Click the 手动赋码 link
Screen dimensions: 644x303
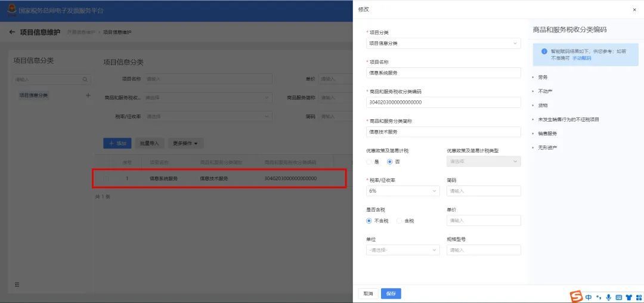click(582, 58)
